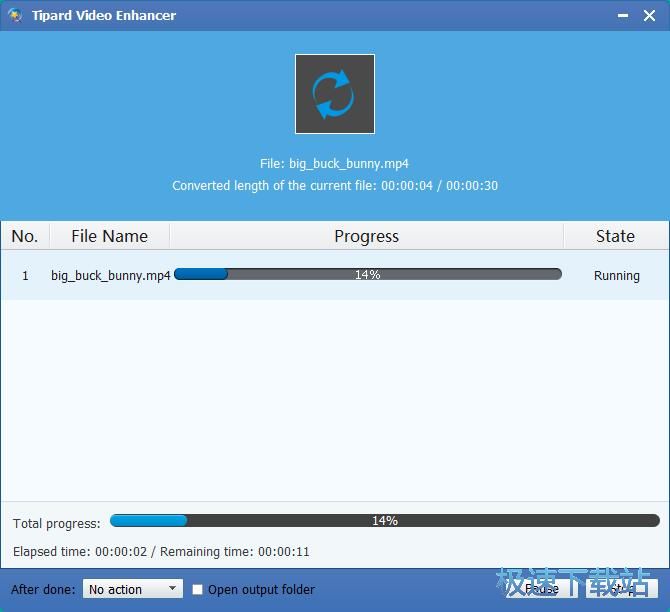The height and width of the screenshot is (612, 670).
Task: Close the Tipard Video Enhancer window
Action: 649,16
